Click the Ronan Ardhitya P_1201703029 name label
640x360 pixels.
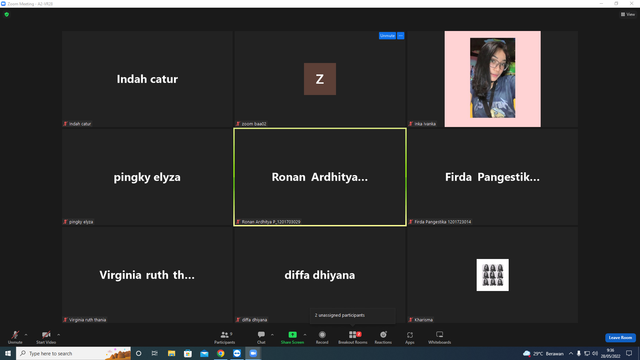point(271,222)
